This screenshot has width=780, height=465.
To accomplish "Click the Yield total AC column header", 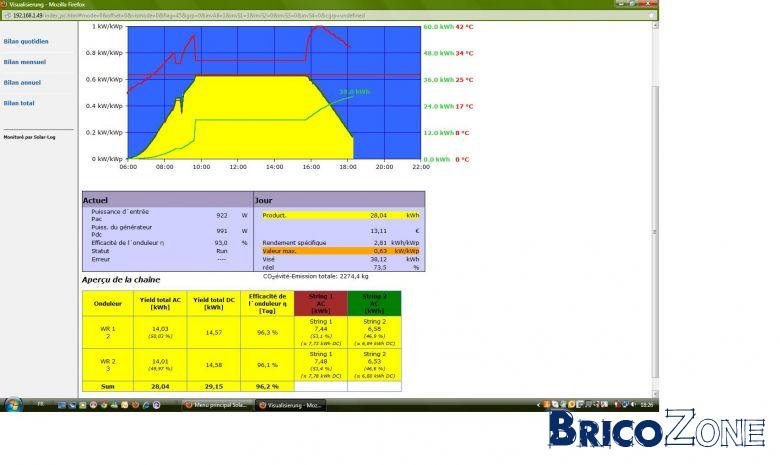I will (160, 303).
